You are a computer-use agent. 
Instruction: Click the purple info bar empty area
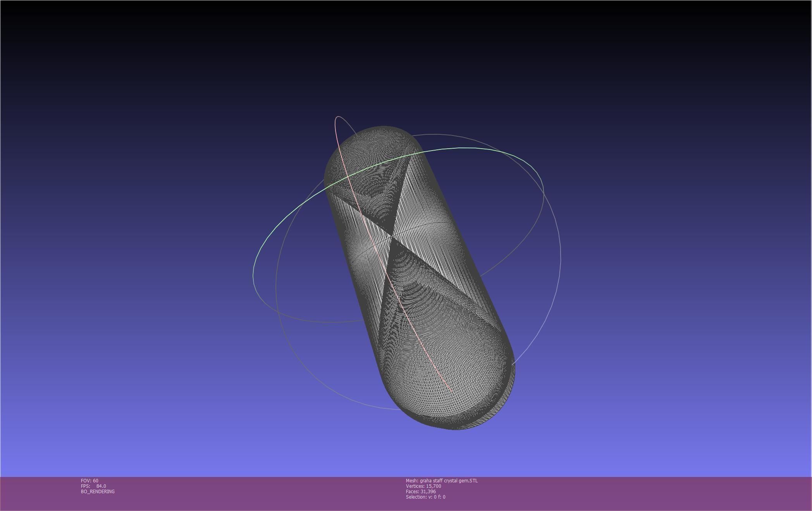point(620,494)
